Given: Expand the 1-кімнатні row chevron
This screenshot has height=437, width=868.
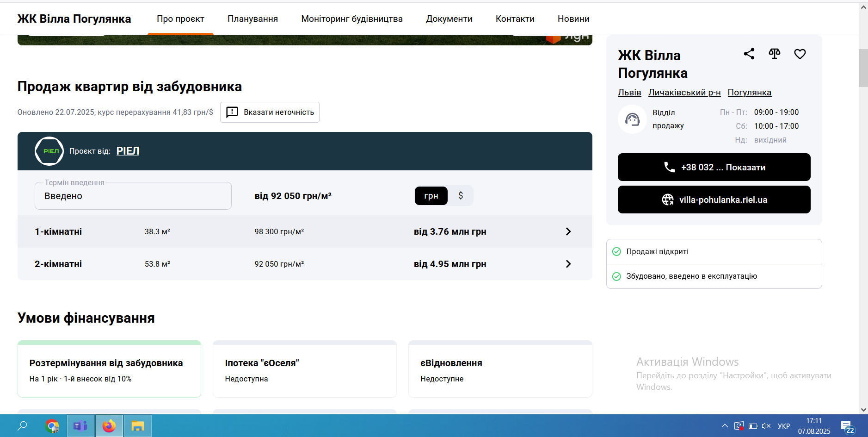Looking at the screenshot, I should pos(568,231).
